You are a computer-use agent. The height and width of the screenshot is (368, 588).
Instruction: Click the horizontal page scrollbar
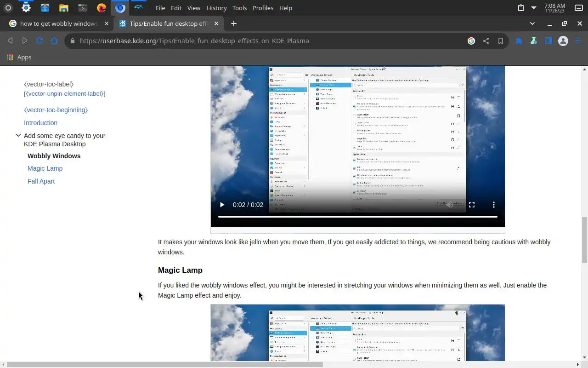pyautogui.click(x=164, y=365)
